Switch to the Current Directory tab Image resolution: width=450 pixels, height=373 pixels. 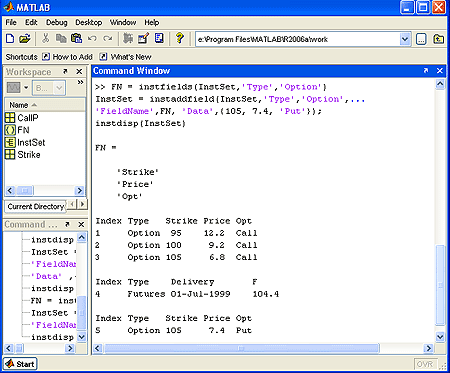click(36, 207)
